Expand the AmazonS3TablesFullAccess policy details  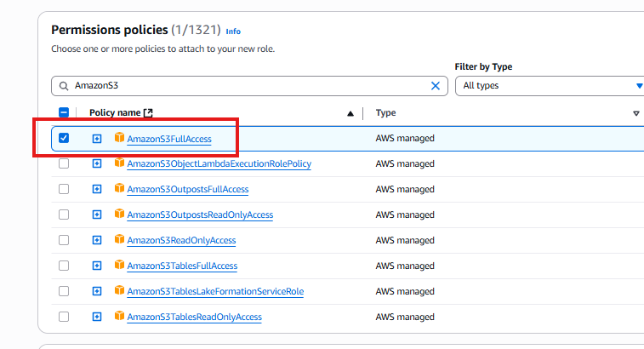pyautogui.click(x=97, y=266)
